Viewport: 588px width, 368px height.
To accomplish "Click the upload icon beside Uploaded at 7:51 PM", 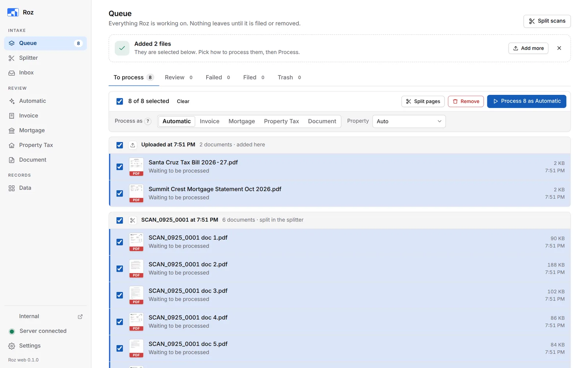I will tap(133, 145).
